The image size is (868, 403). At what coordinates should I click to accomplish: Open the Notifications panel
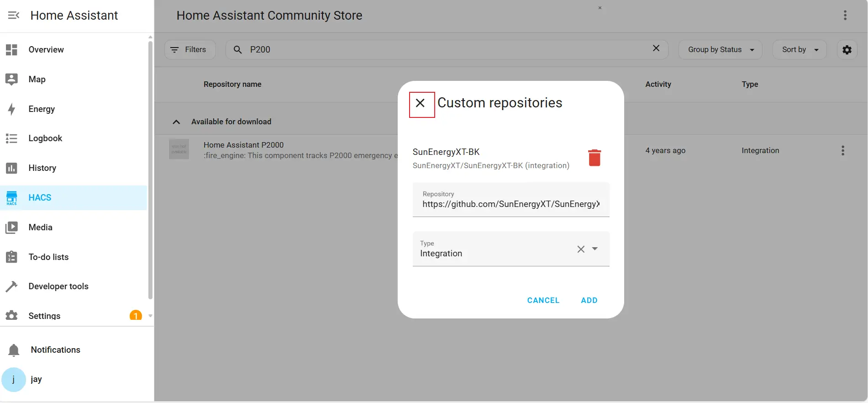[55, 350]
